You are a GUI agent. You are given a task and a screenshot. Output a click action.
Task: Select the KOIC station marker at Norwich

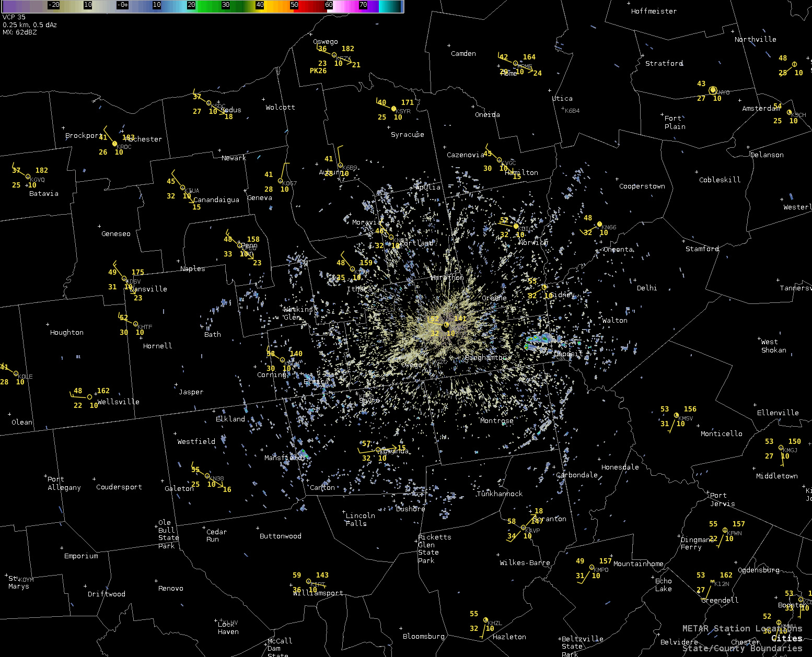pos(516,227)
